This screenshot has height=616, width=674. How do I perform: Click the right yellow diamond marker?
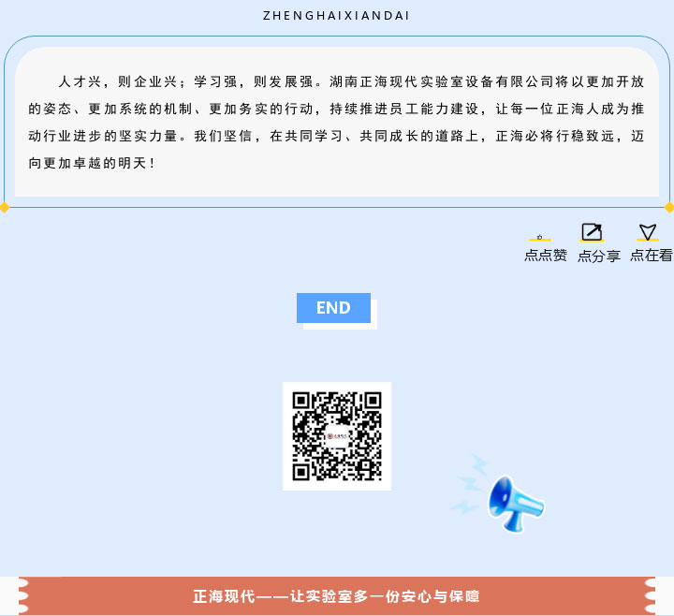(x=669, y=207)
